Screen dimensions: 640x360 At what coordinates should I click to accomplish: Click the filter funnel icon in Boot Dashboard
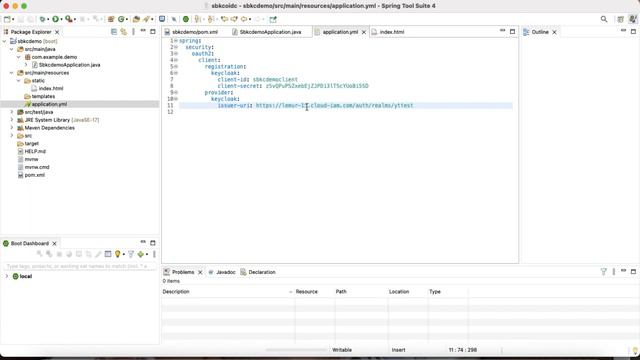[x=131, y=254]
